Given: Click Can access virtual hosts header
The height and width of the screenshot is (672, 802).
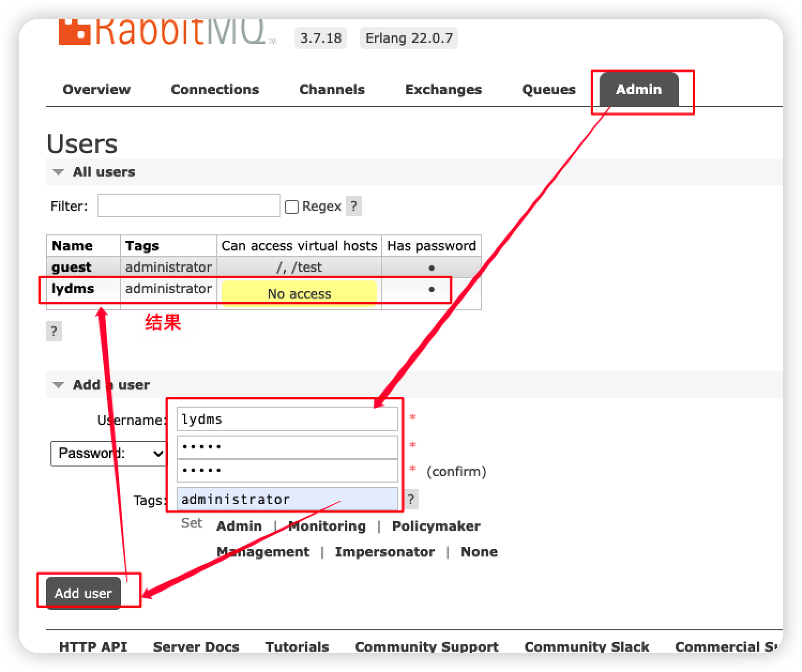Looking at the screenshot, I should tap(299, 246).
